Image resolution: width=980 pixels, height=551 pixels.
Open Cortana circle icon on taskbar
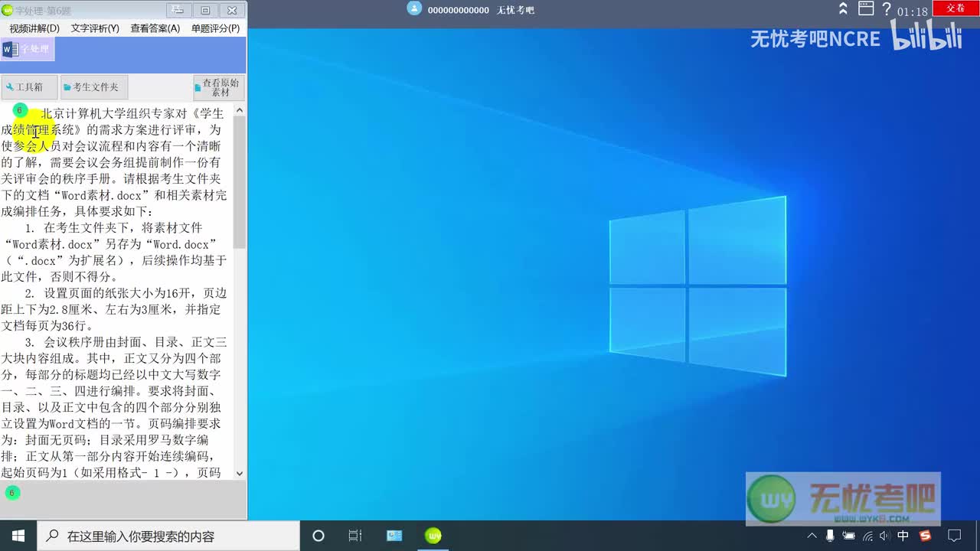click(318, 536)
